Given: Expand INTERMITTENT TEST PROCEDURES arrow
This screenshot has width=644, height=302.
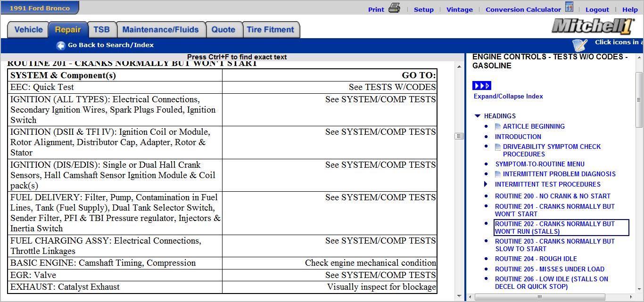Looking at the screenshot, I should pyautogui.click(x=486, y=184).
